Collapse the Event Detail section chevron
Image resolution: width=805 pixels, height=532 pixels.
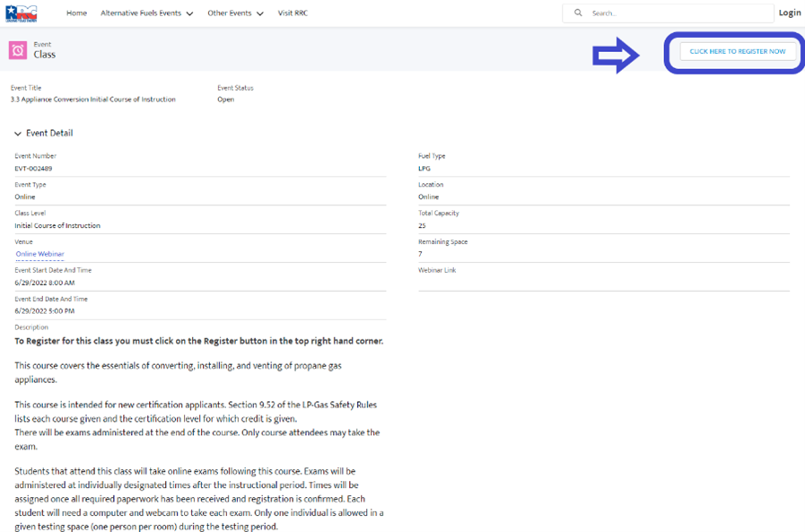[x=18, y=134]
